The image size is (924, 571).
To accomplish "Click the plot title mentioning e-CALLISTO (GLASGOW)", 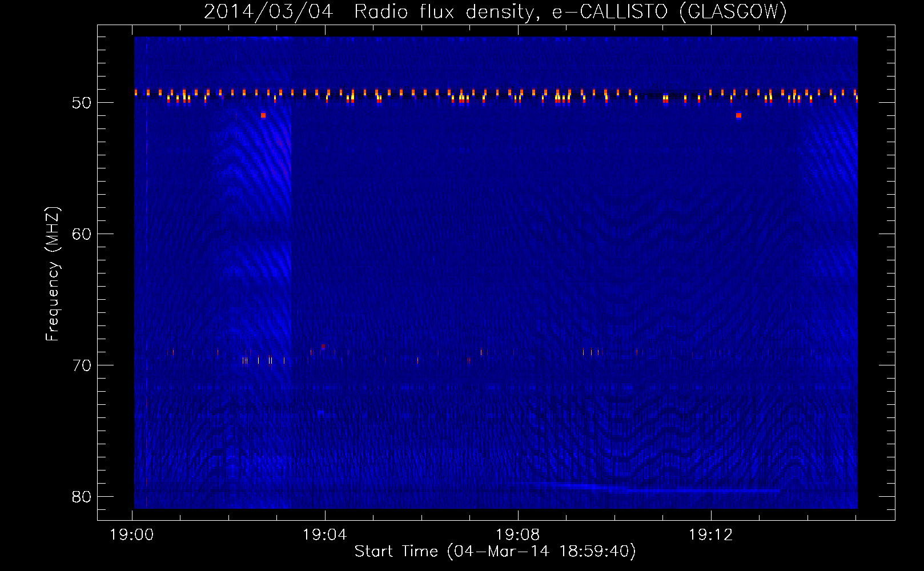I will point(495,12).
